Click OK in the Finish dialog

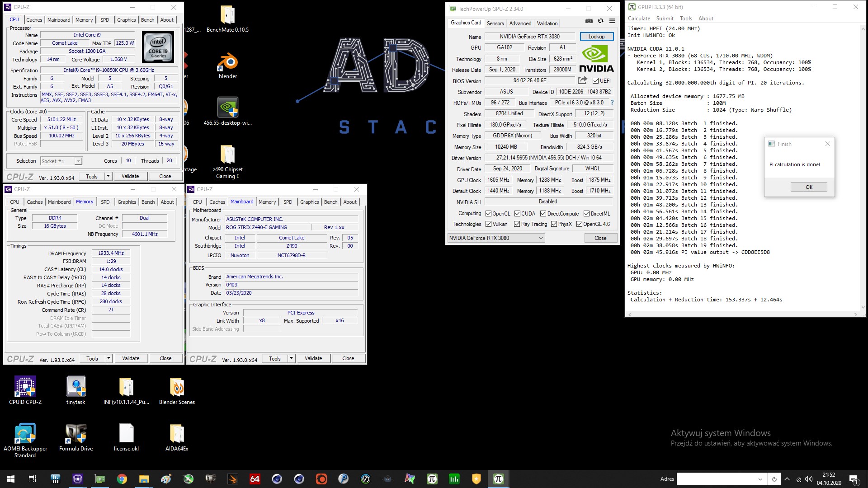point(809,187)
